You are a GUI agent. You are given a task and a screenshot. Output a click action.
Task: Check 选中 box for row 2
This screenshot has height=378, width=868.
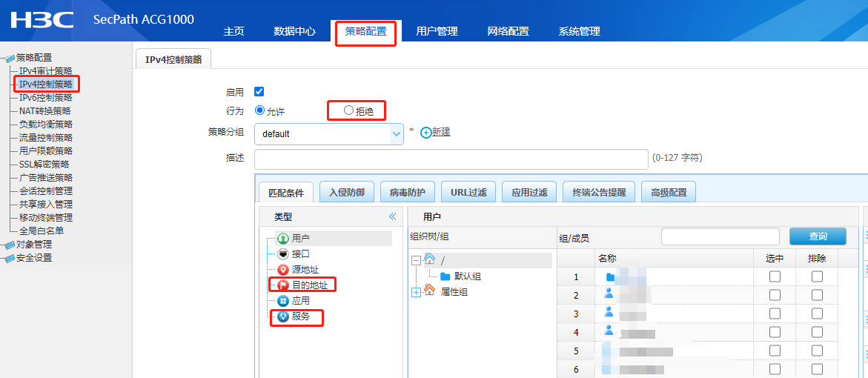(775, 295)
